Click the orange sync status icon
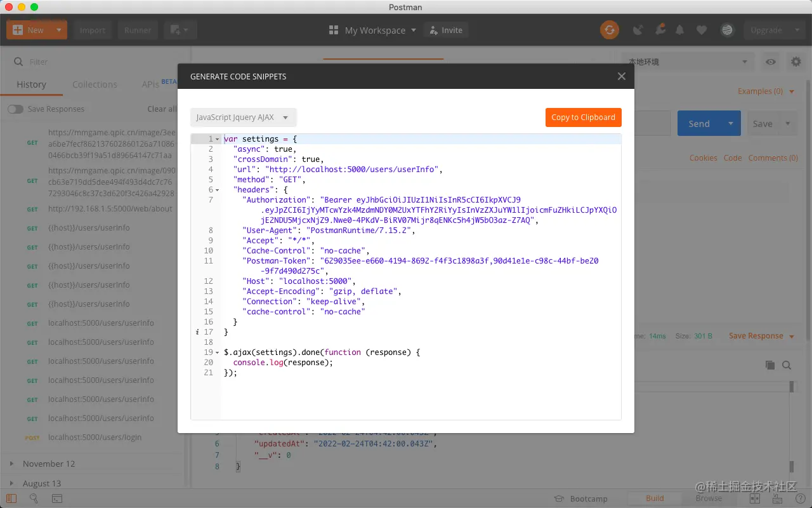 click(x=610, y=30)
